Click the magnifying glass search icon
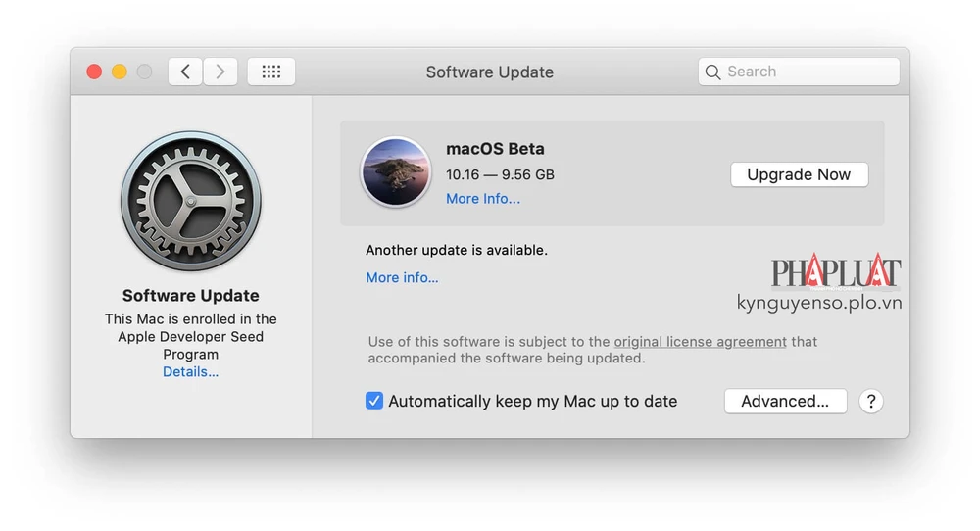Image resolution: width=980 pixels, height=531 pixels. click(x=712, y=72)
